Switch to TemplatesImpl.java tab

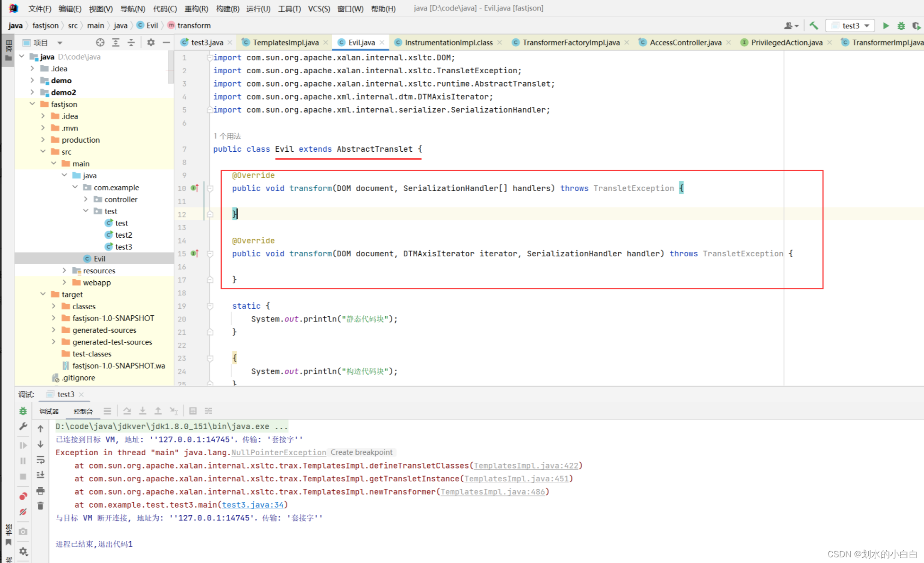tap(285, 43)
